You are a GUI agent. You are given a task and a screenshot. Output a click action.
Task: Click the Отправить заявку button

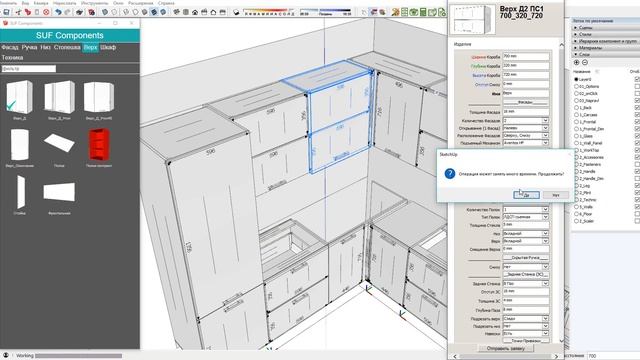506,348
